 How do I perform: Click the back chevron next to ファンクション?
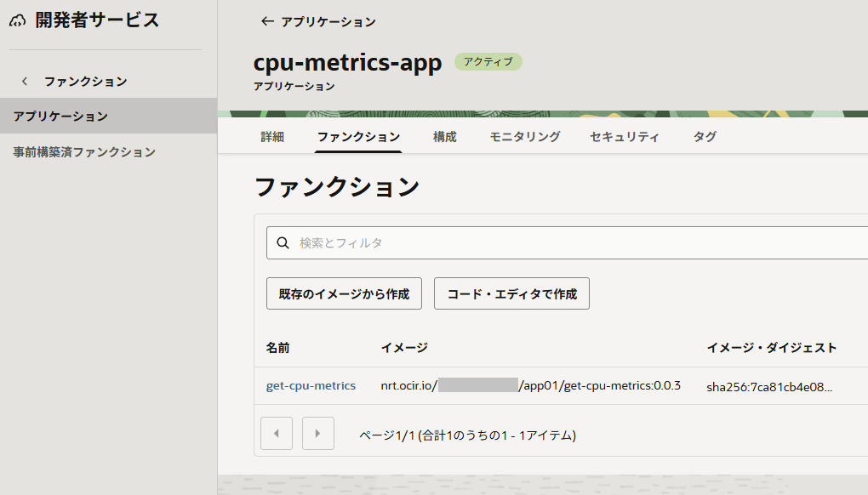click(25, 82)
